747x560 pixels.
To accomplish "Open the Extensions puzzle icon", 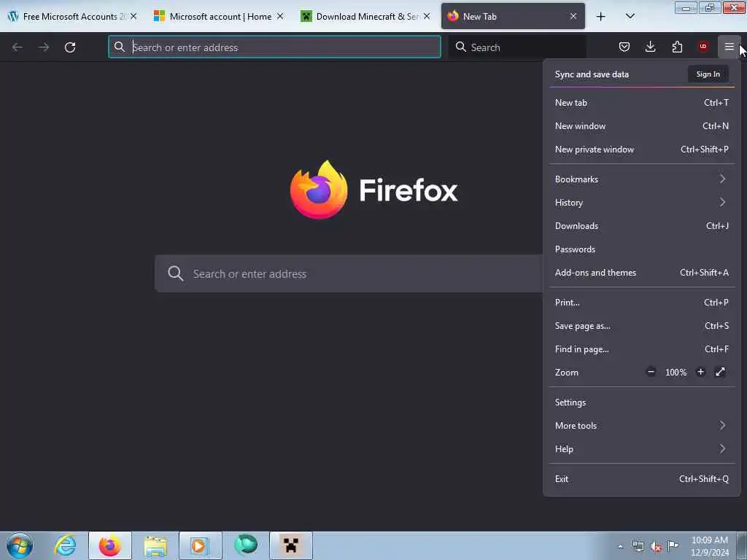I will pos(677,47).
